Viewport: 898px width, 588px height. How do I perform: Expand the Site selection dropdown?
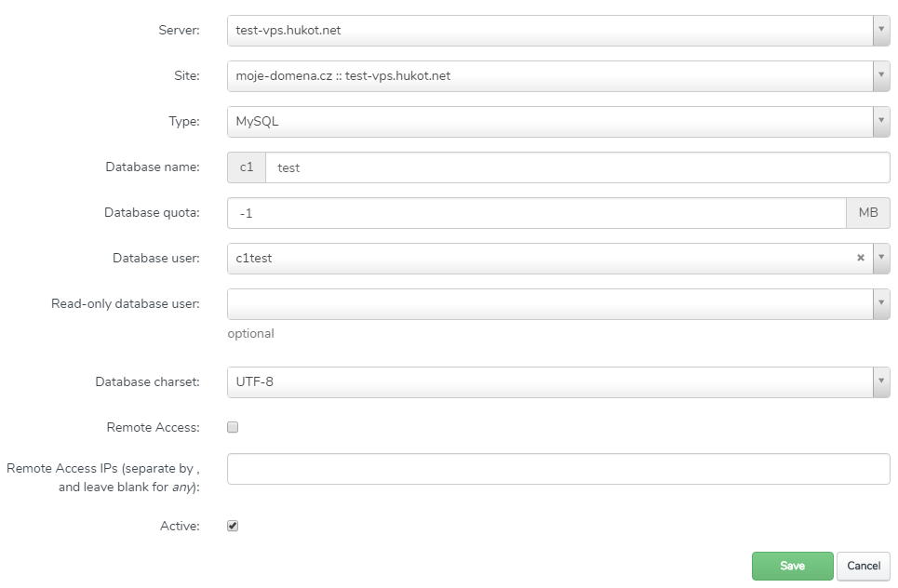click(881, 76)
